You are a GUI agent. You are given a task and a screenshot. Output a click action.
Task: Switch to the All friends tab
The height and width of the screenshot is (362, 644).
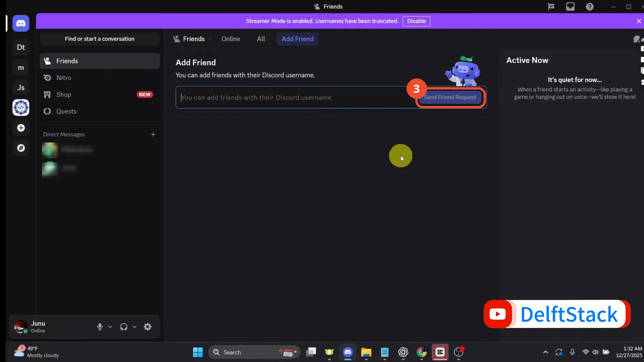(261, 39)
